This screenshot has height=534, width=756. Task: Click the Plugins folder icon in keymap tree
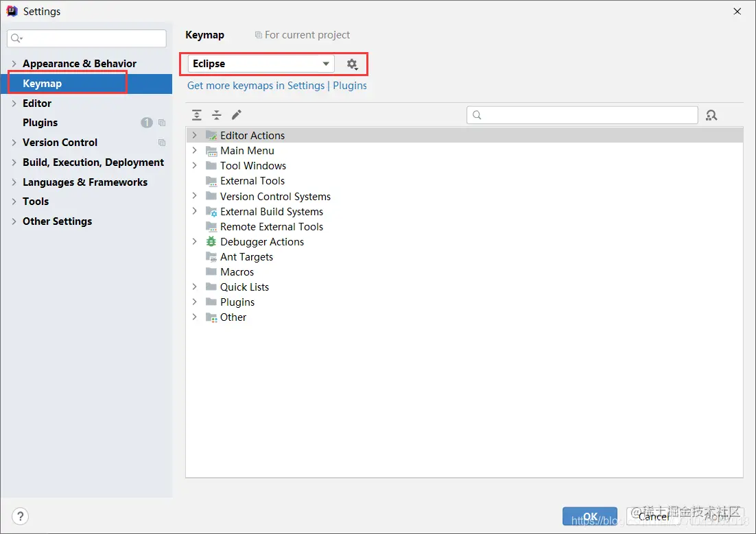(211, 302)
